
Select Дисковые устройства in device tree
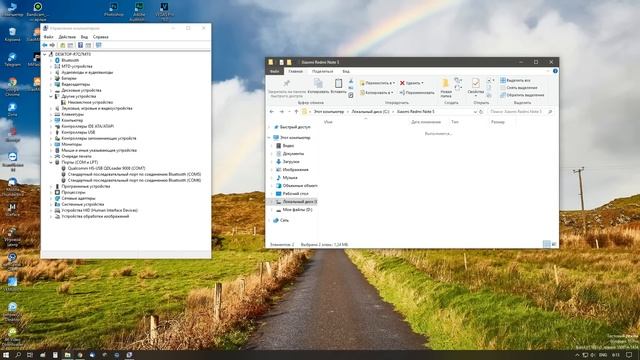click(x=81, y=90)
